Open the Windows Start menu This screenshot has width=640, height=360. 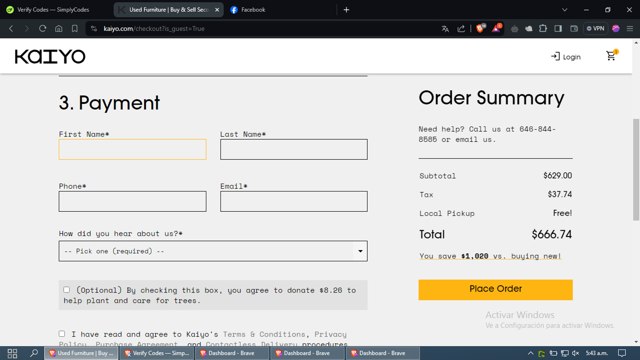[12, 353]
